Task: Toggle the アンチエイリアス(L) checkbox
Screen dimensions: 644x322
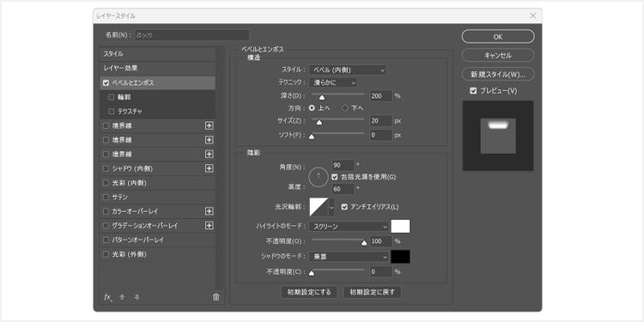Action: [x=344, y=207]
